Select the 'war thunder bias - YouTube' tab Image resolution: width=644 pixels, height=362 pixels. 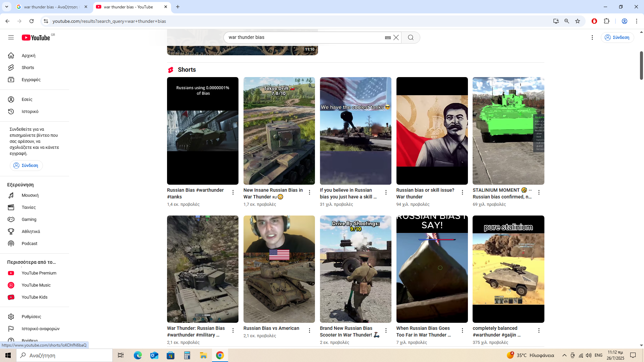131,7
